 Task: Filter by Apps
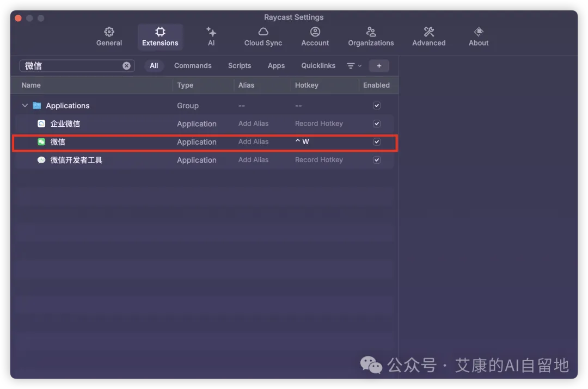pos(276,66)
